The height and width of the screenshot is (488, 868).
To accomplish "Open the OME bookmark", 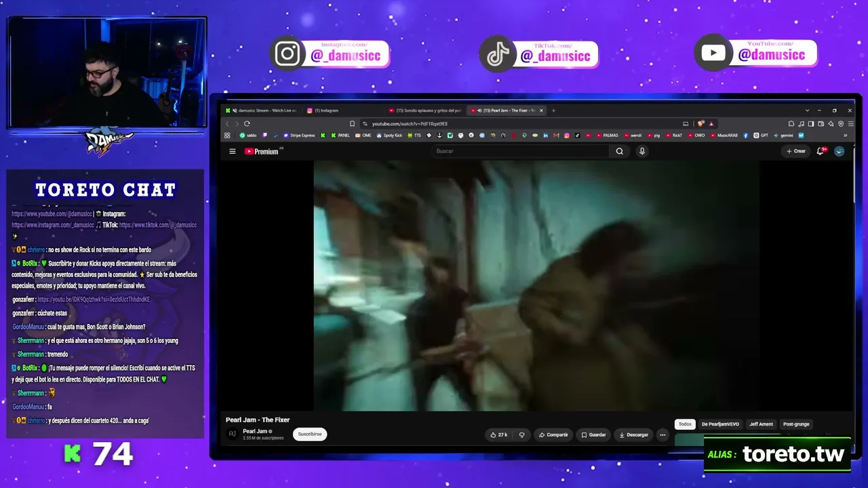I will (363, 136).
